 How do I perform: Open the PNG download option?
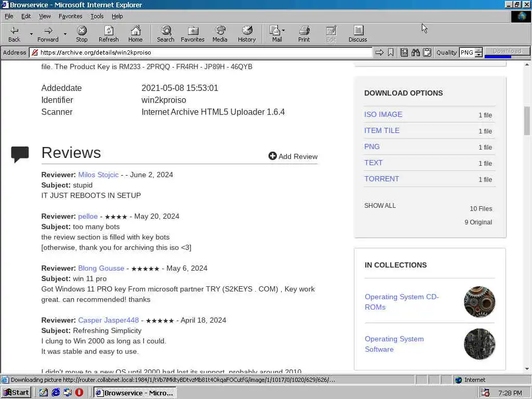click(372, 147)
